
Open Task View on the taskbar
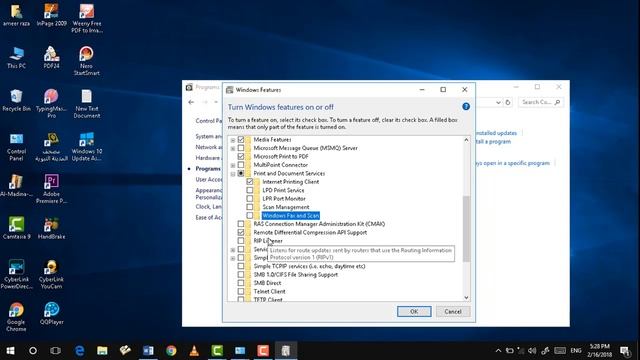point(56,351)
